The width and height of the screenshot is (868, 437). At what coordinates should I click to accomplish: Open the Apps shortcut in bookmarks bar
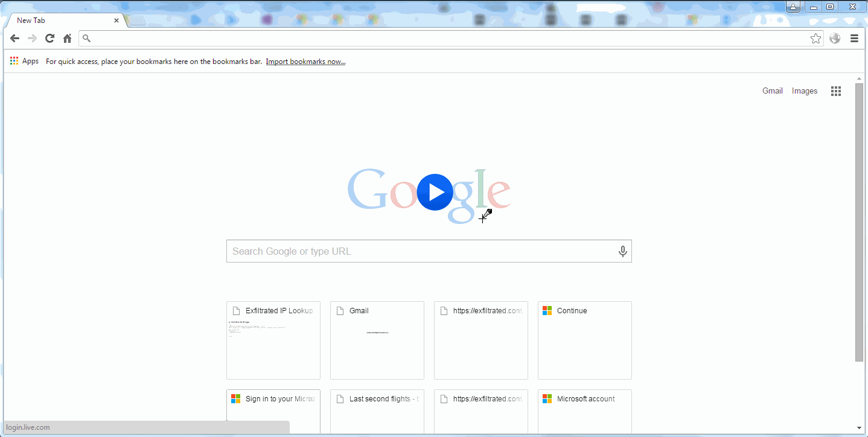24,61
